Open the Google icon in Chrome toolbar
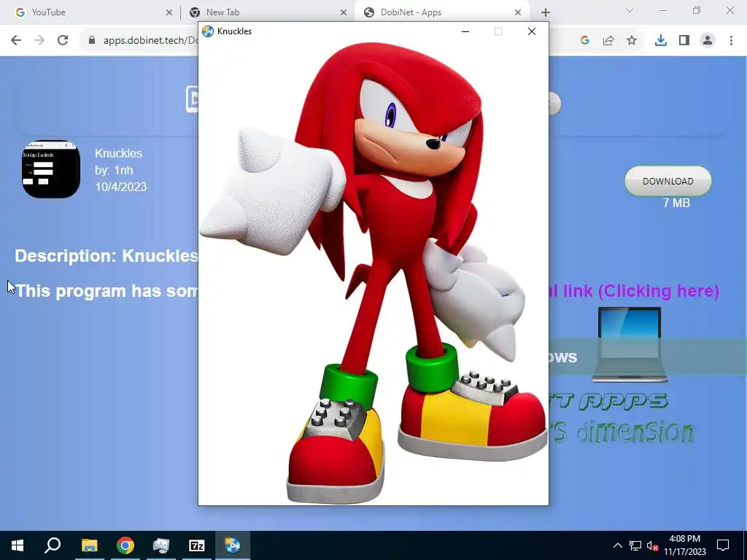 (x=585, y=41)
